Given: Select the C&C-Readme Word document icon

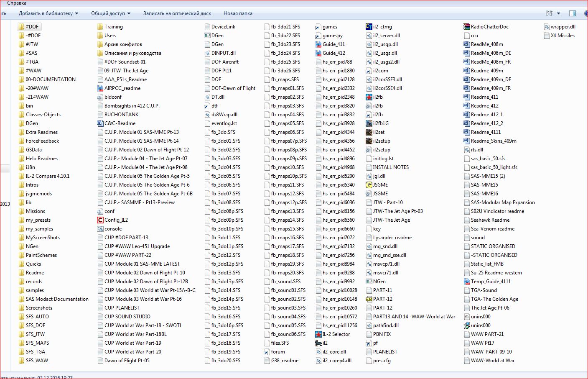Looking at the screenshot, I should pyautogui.click(x=100, y=123).
